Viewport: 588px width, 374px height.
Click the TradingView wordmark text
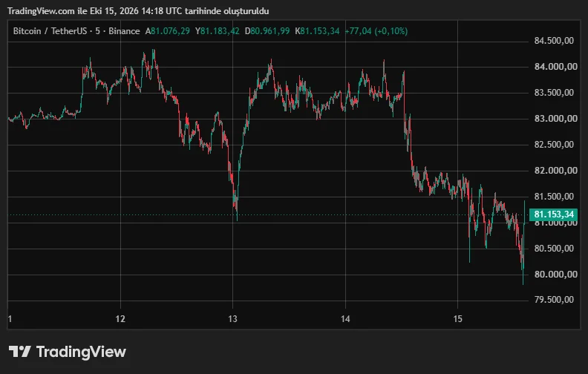[x=81, y=352]
